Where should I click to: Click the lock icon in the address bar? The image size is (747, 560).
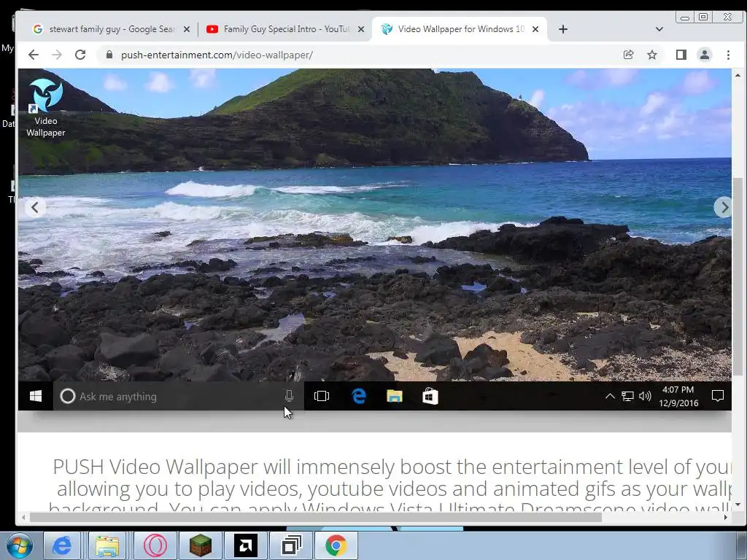click(109, 55)
